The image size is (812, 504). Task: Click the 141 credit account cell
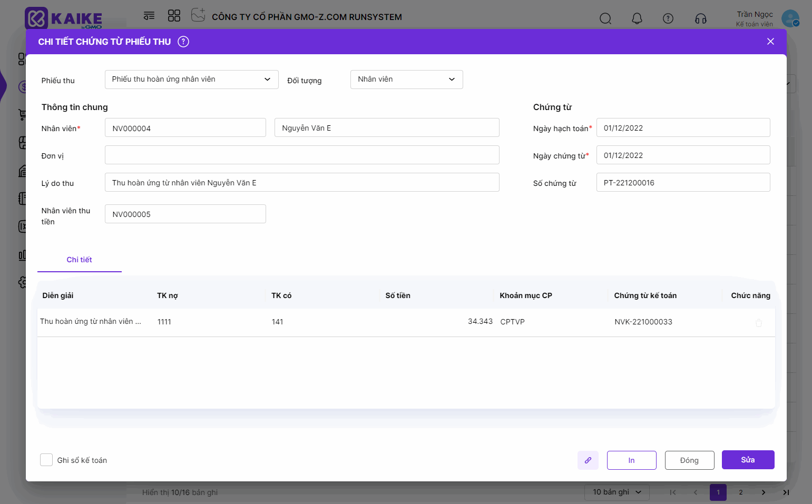click(x=278, y=322)
